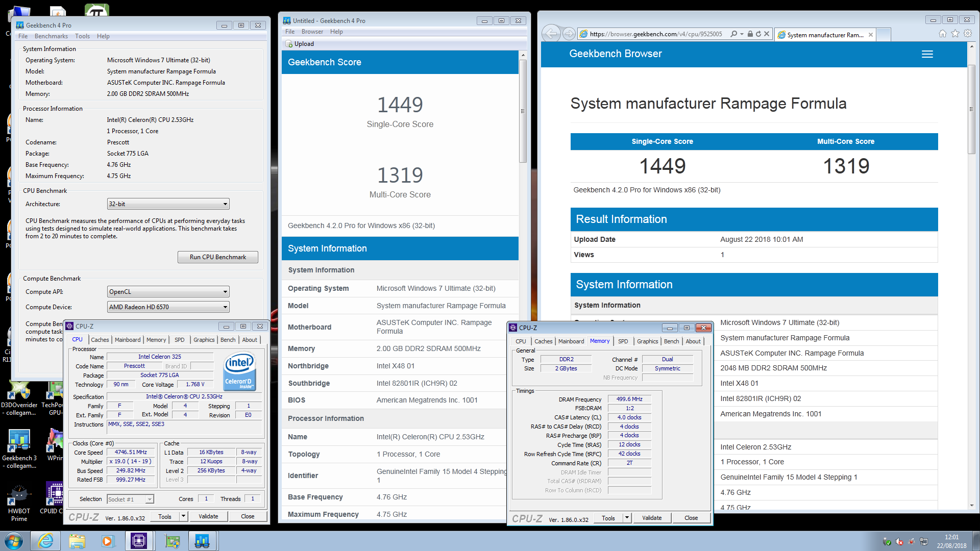Launch Windows Media Player from taskbar

(108, 541)
